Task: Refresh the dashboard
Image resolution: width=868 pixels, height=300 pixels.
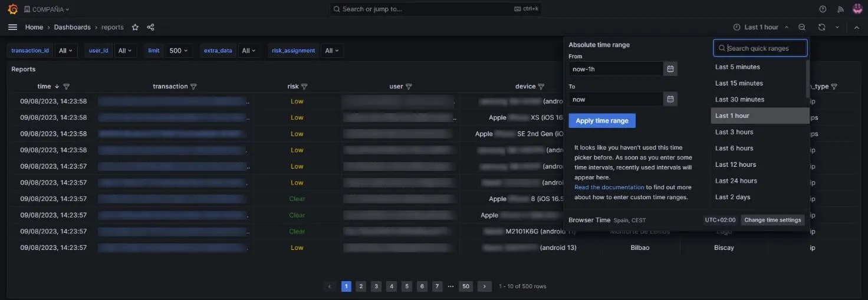Action: tap(821, 27)
